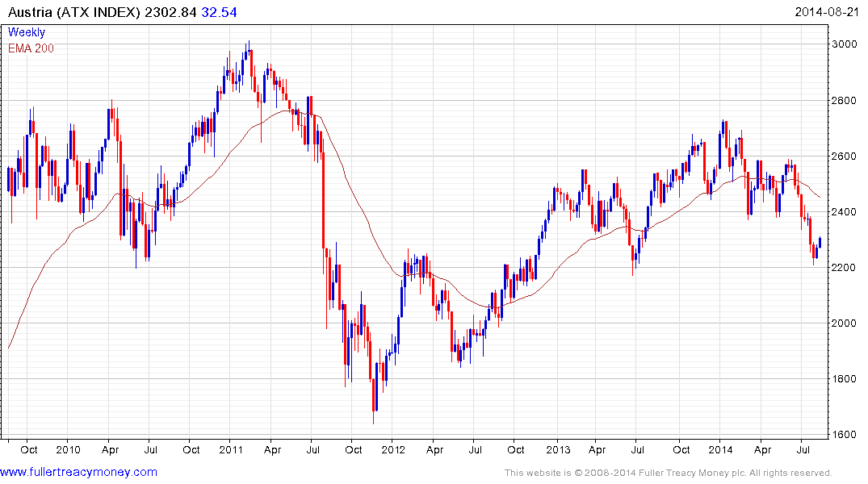Click the 2000 price axis label
This screenshot has width=868, height=484.
[845, 323]
